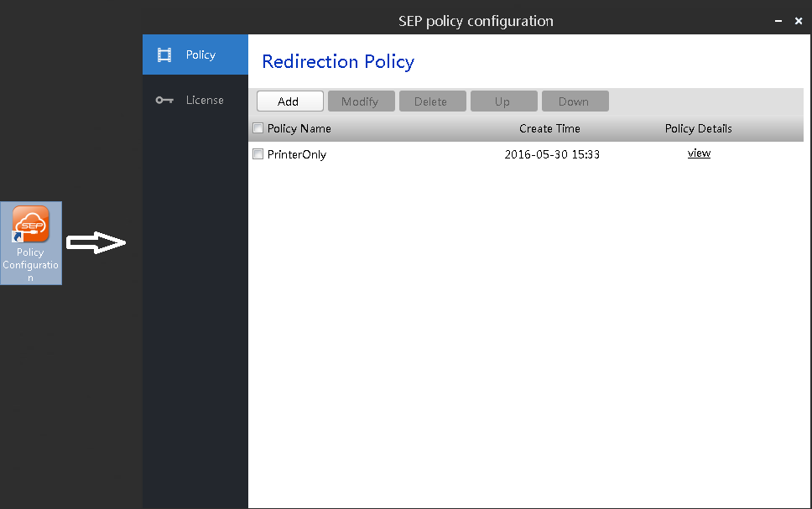Image resolution: width=812 pixels, height=509 pixels.
Task: Click the key icon beside License
Action: pyautogui.click(x=164, y=100)
